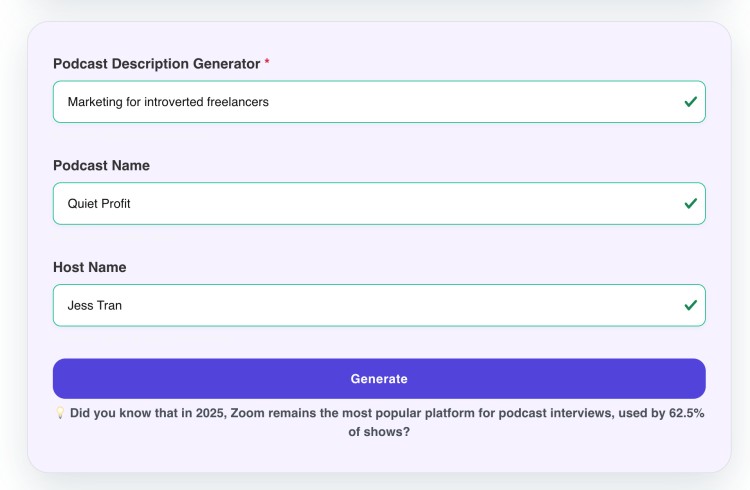Image resolution: width=750 pixels, height=490 pixels.
Task: Click the Podcast Name field containing Quiet Profit
Action: coord(379,203)
